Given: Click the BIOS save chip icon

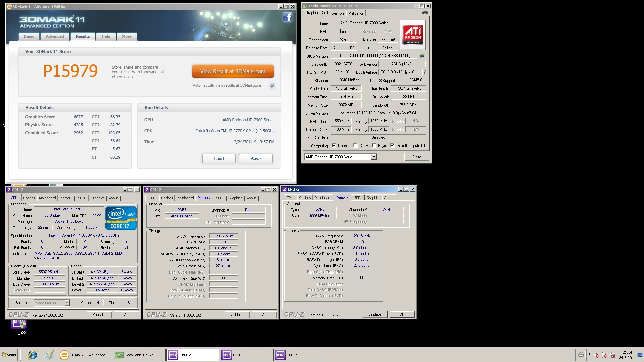Looking at the screenshot, I should click(422, 56).
